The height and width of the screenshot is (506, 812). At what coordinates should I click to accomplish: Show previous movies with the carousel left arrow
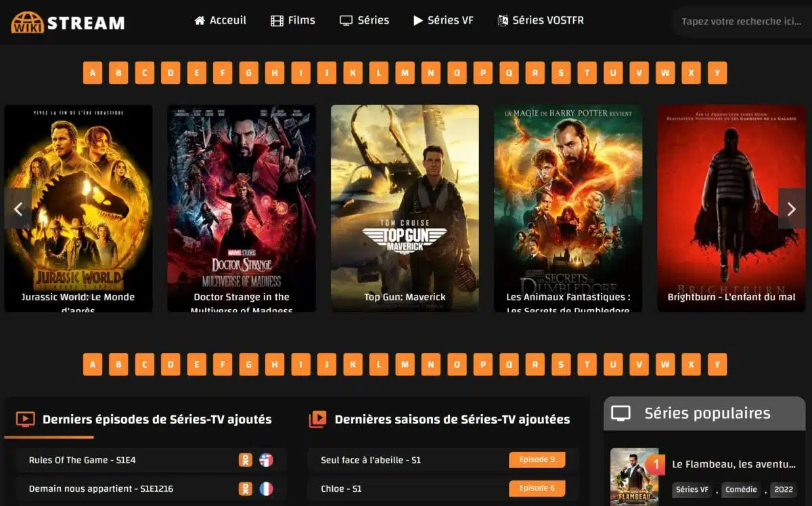(18, 208)
